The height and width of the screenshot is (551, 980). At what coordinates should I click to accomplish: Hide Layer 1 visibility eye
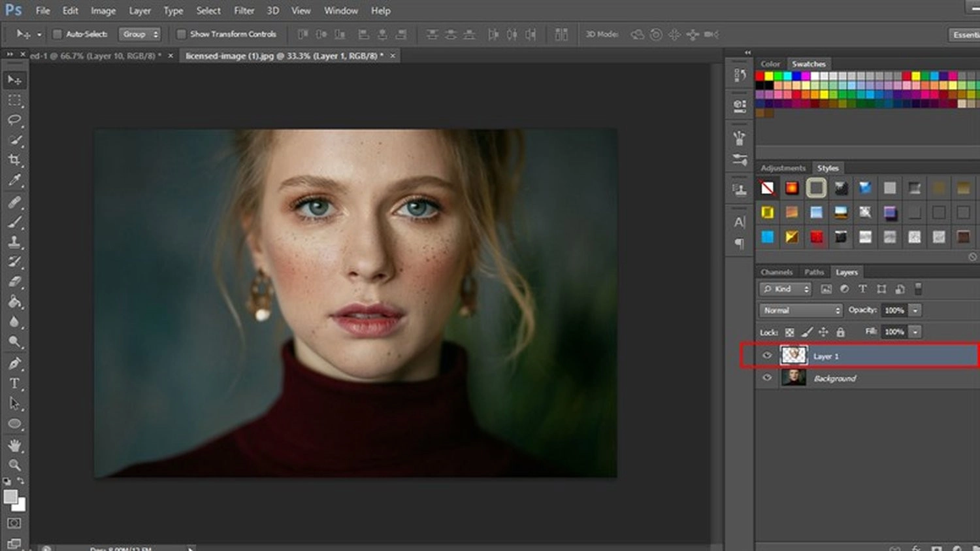point(767,356)
